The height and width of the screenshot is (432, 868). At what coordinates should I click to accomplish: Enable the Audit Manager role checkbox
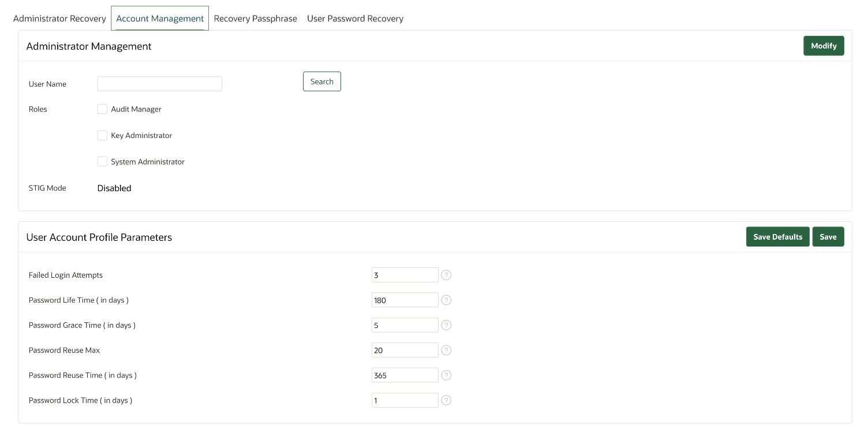[102, 109]
